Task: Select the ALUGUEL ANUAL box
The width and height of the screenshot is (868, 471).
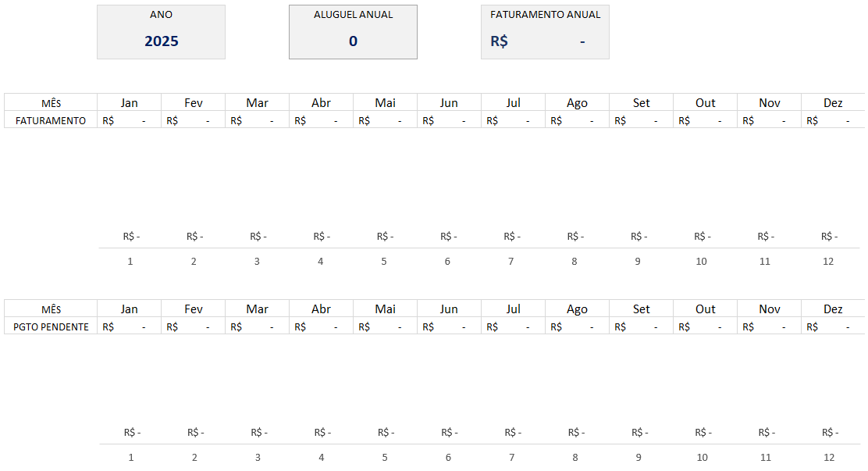Action: (x=353, y=33)
